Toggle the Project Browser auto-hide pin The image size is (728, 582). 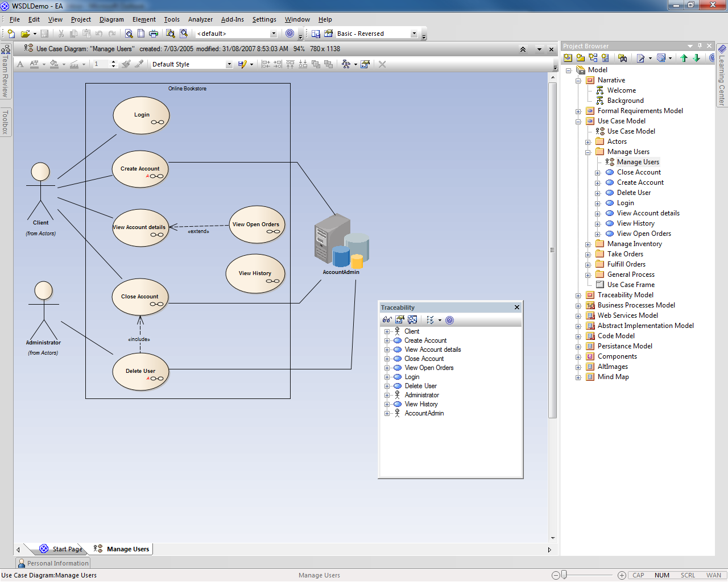[x=700, y=46]
